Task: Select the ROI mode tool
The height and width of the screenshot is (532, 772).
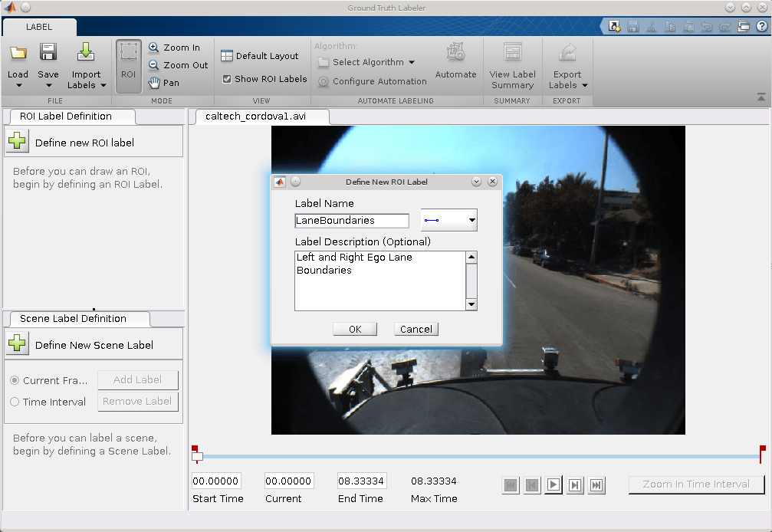Action: click(129, 66)
